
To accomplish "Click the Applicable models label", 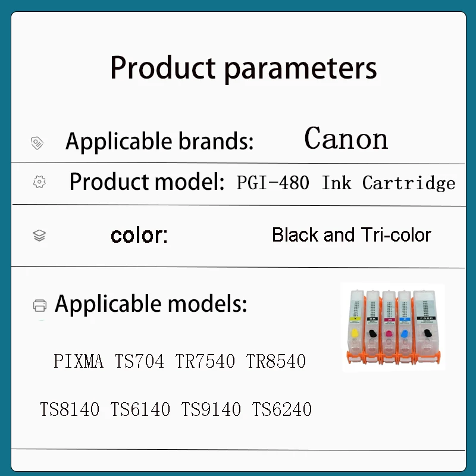I will pos(151,304).
